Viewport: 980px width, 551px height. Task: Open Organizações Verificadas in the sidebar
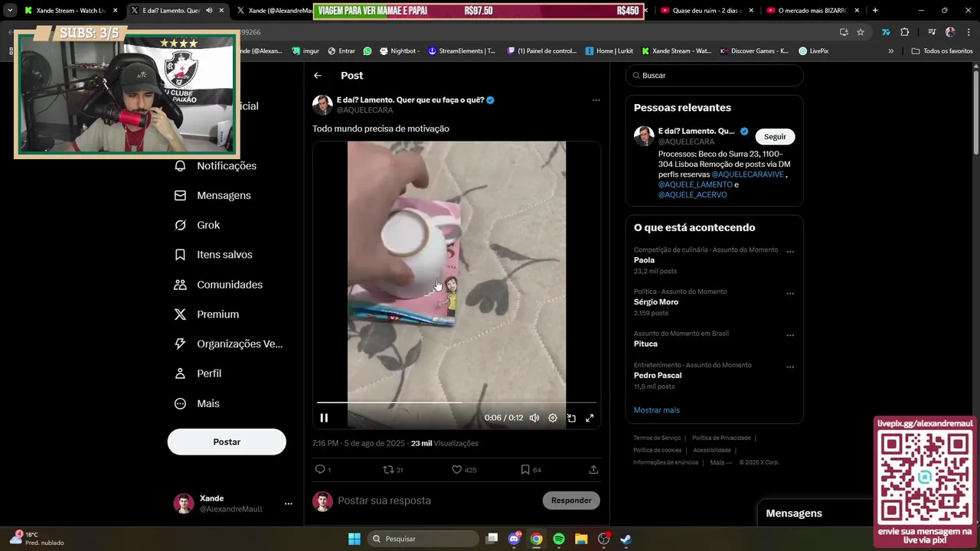[x=229, y=344]
